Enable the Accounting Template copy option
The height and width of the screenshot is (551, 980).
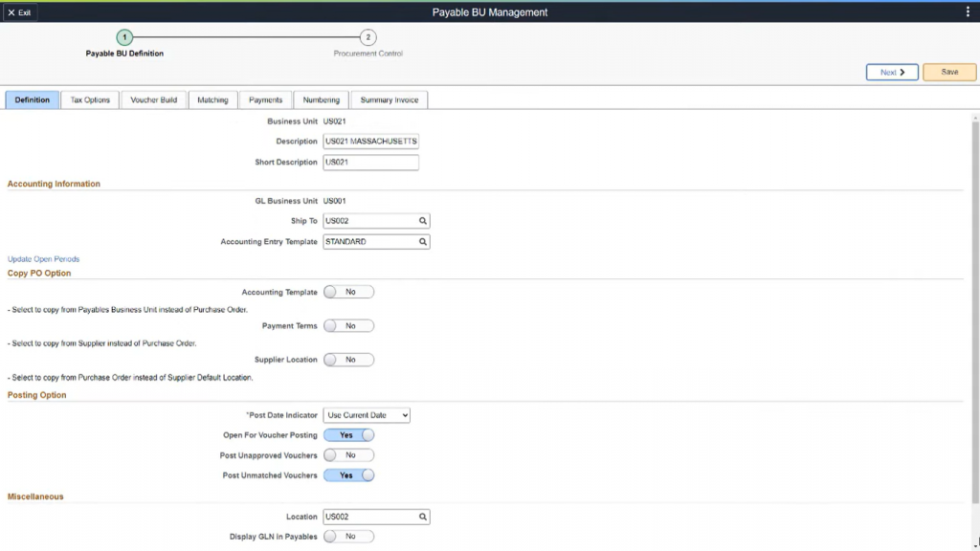[x=348, y=292]
